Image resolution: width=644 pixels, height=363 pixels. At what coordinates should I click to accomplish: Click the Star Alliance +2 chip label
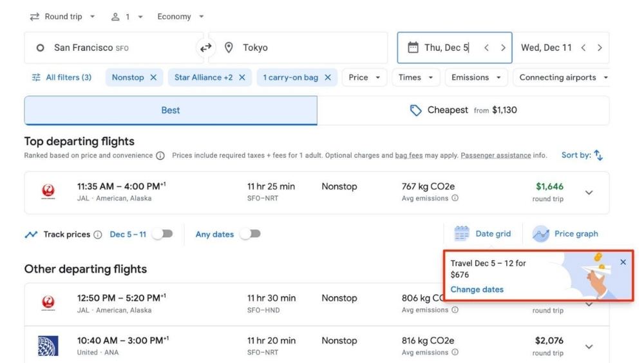[204, 77]
